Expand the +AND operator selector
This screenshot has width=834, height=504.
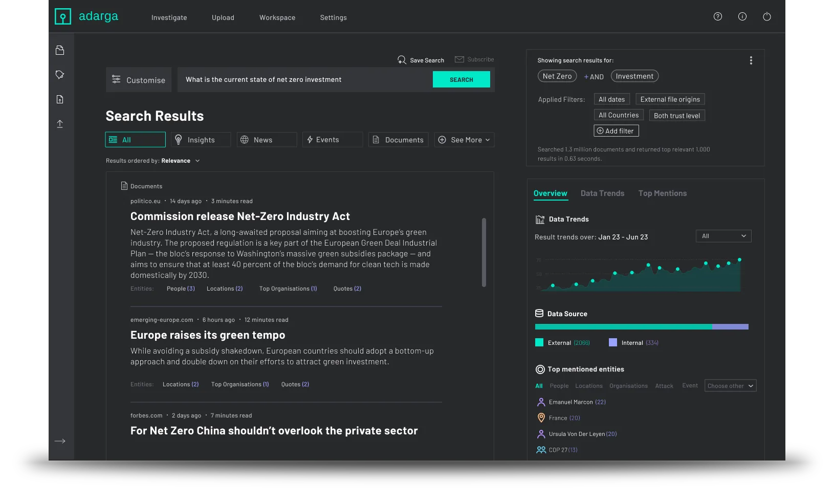594,77
